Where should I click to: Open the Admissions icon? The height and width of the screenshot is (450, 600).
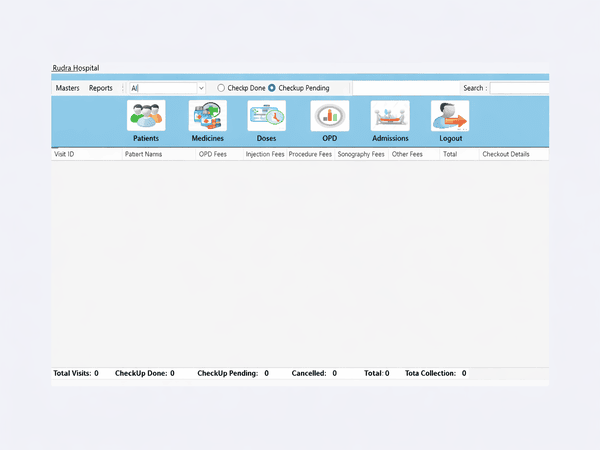click(390, 117)
